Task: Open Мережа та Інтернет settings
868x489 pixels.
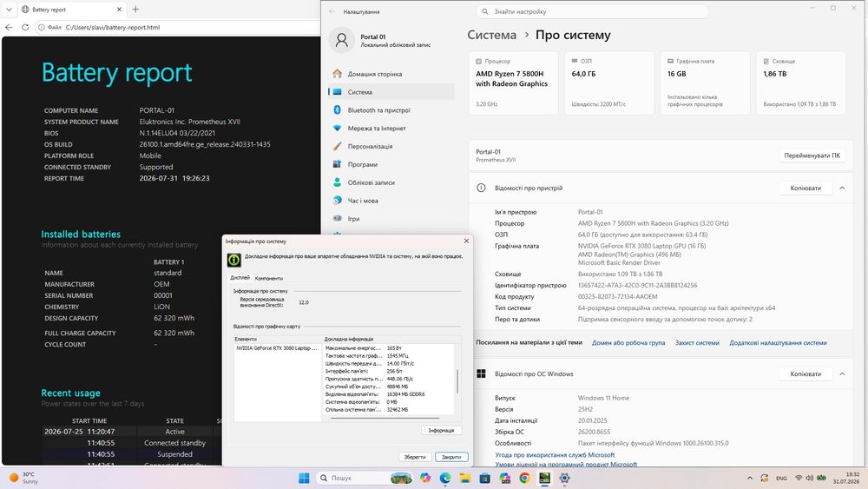Action: point(391,128)
